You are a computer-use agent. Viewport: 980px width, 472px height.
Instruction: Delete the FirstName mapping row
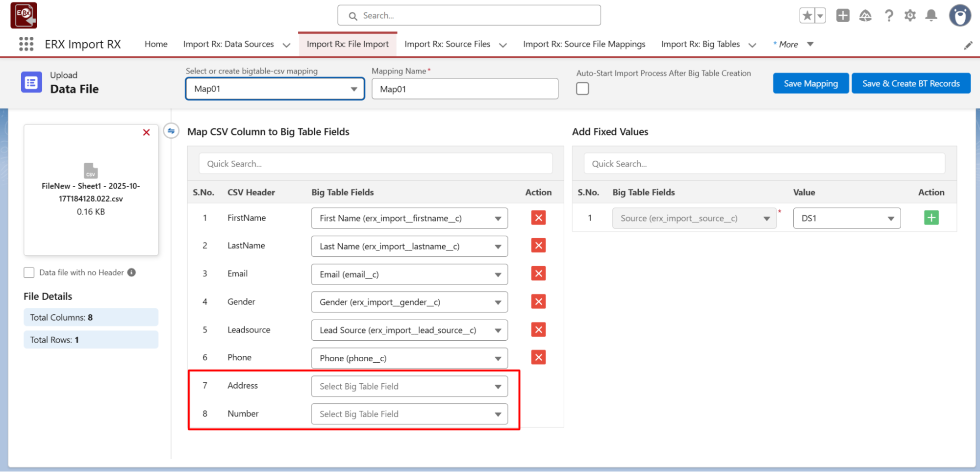pyautogui.click(x=538, y=218)
